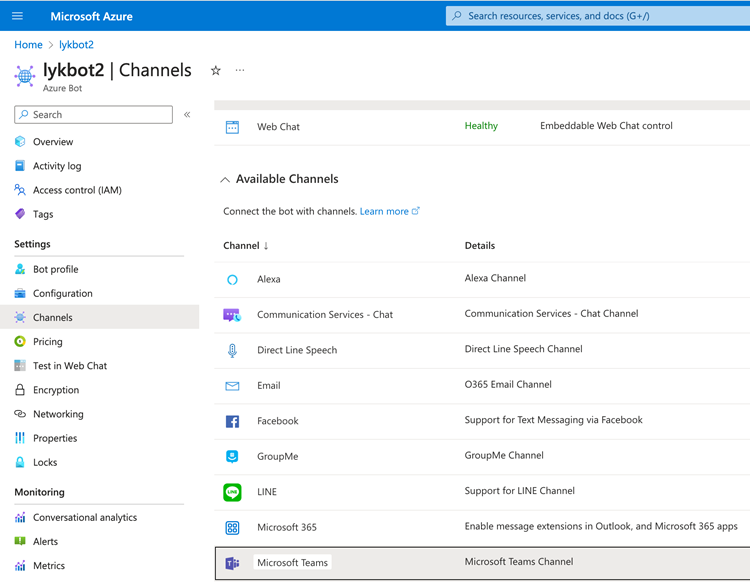
Task: Click the GroupMe channel icon
Action: point(232,457)
